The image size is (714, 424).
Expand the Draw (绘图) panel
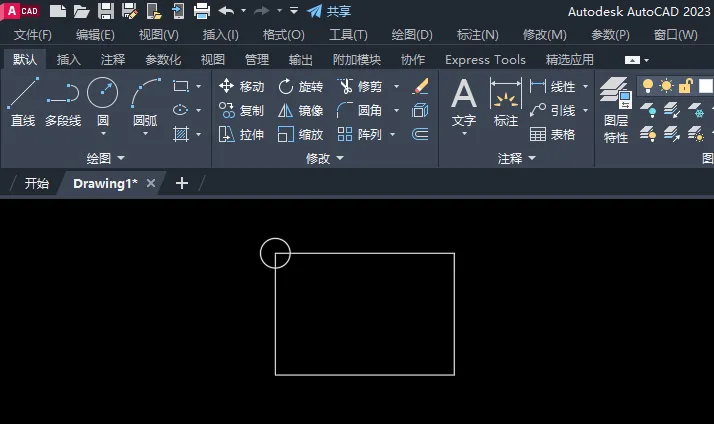pos(106,158)
